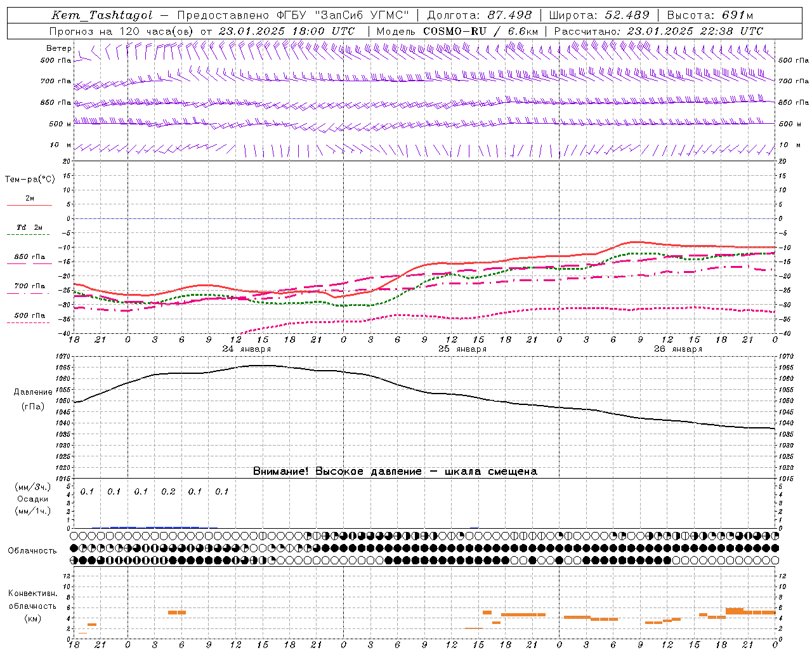The image size is (812, 650).
Task: Click the 'Высота: 691м' elevation field
Action: pos(710,15)
